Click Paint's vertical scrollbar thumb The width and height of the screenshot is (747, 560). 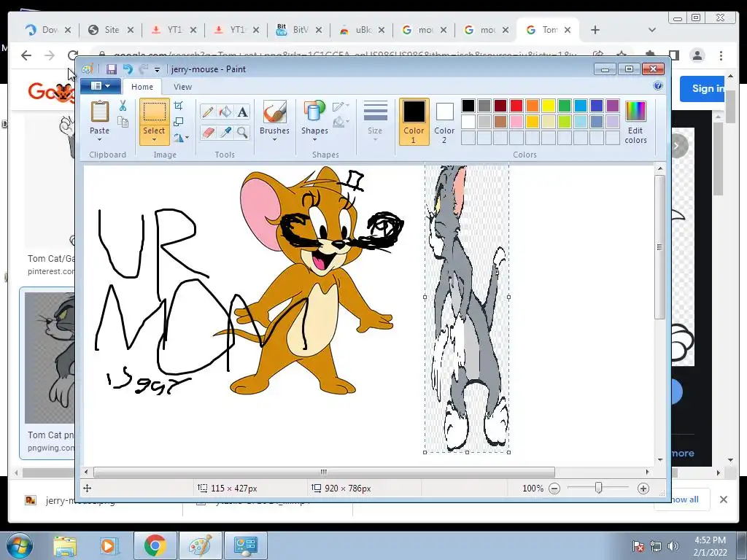click(x=659, y=247)
